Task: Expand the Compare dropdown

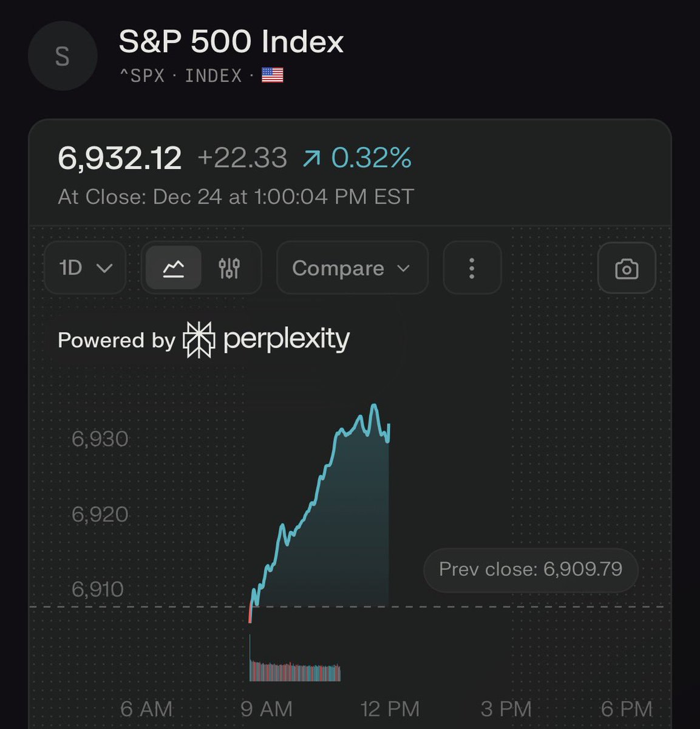Action: [352, 268]
